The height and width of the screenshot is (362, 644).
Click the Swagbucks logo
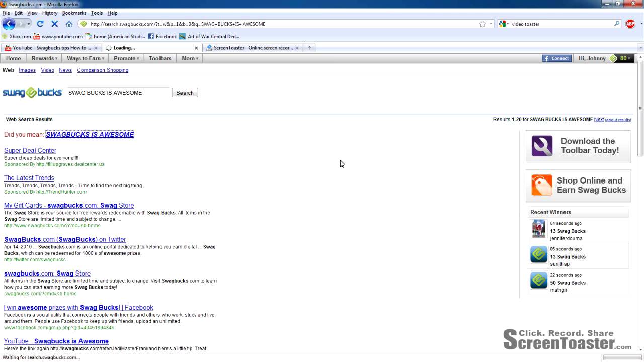[x=32, y=93]
